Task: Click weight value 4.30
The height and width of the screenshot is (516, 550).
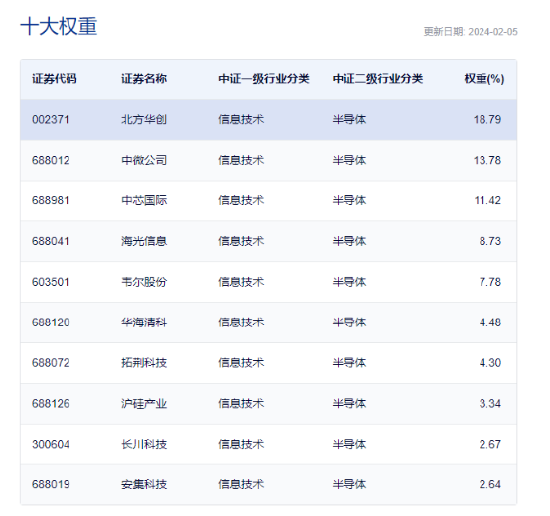Action: point(490,363)
